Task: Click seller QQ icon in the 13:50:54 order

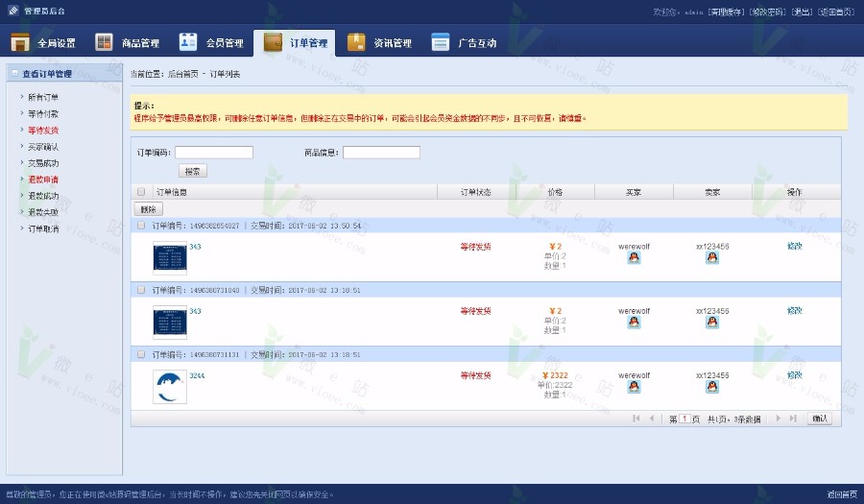Action: pyautogui.click(x=712, y=258)
